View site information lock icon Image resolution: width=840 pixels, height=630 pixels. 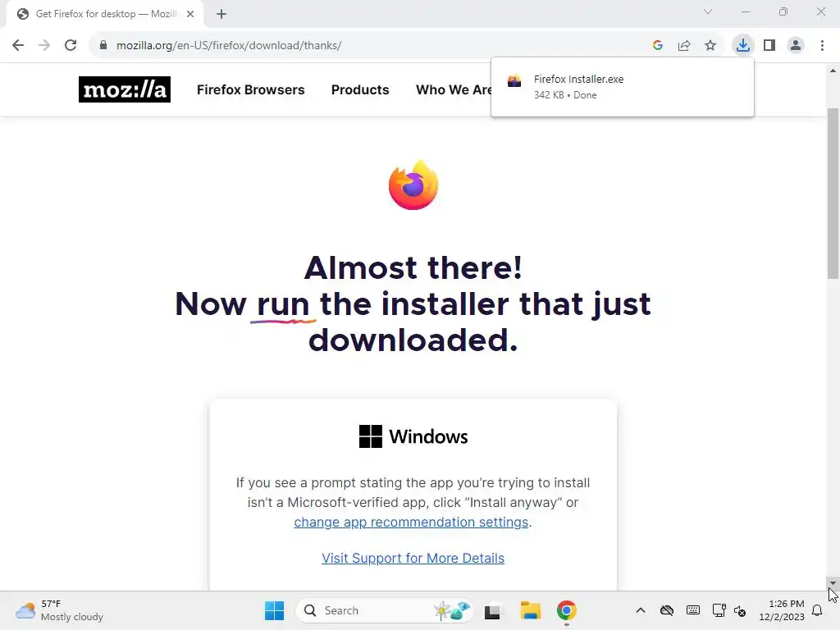(103, 45)
